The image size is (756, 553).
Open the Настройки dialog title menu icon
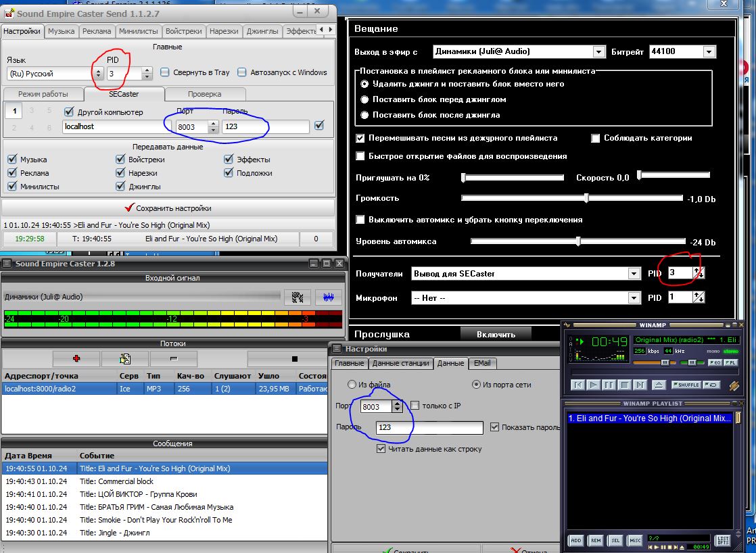pyautogui.click(x=337, y=349)
